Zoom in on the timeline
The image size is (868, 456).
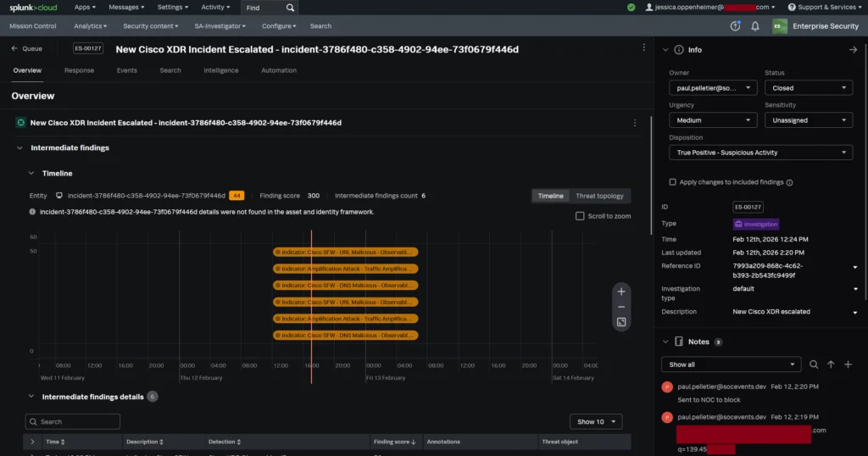tap(621, 292)
